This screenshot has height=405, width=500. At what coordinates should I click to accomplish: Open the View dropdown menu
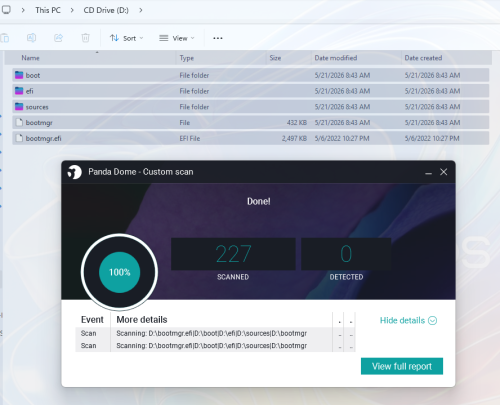pyautogui.click(x=177, y=38)
